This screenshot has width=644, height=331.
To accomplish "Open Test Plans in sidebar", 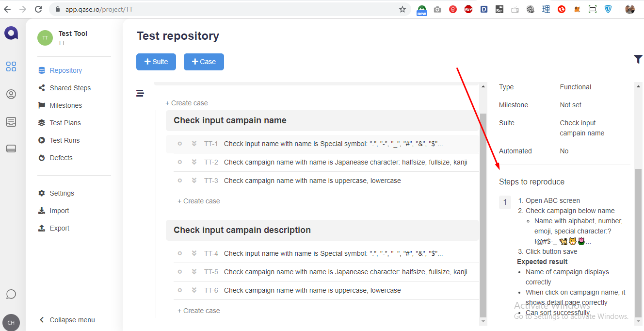I will pyautogui.click(x=60, y=123).
